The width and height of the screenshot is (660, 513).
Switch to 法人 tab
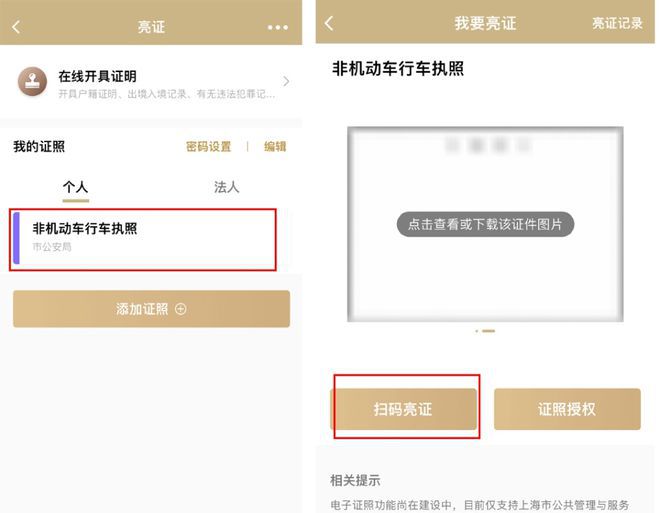[226, 187]
